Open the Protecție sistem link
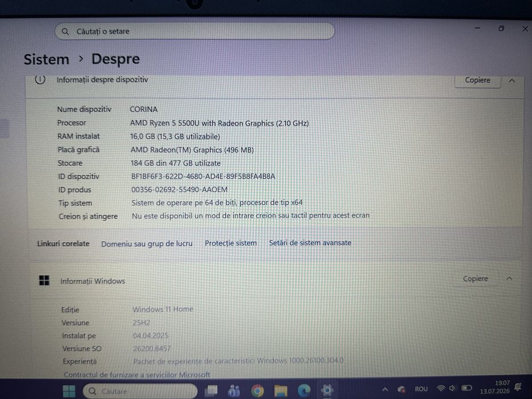 231,243
